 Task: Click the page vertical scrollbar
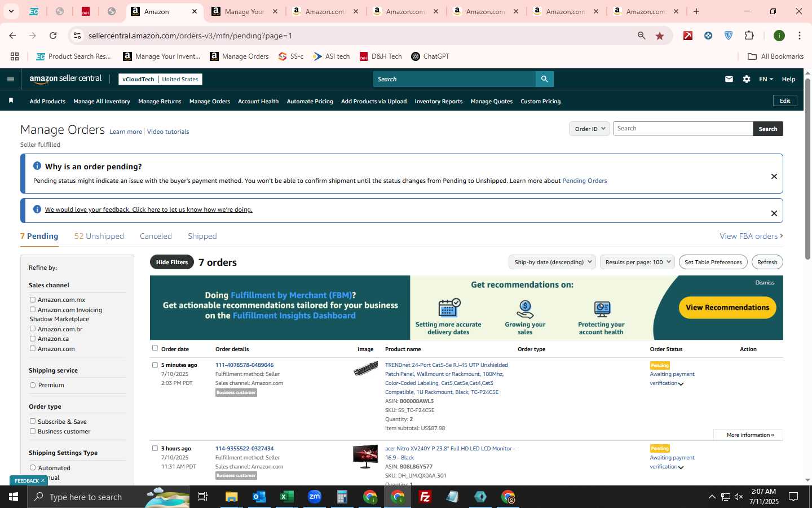[807, 169]
